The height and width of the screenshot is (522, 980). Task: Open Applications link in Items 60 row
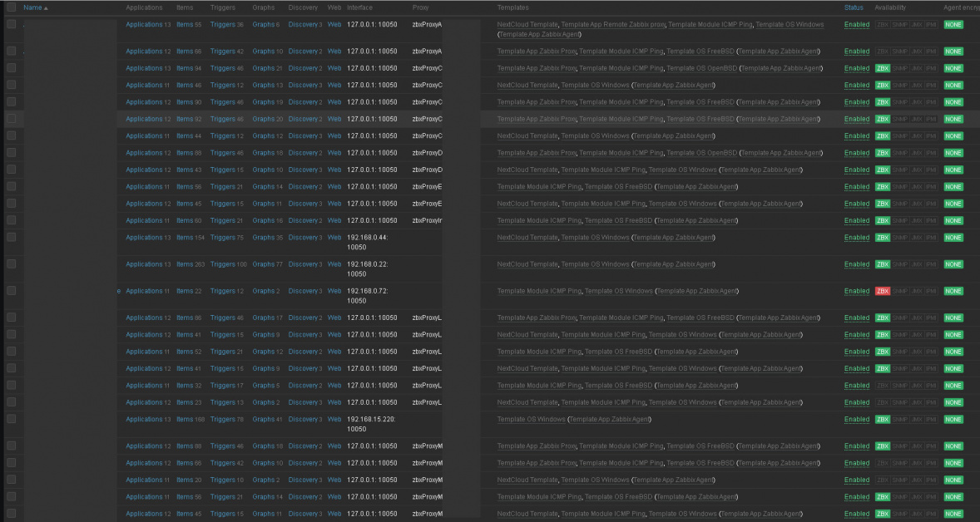[148, 220]
